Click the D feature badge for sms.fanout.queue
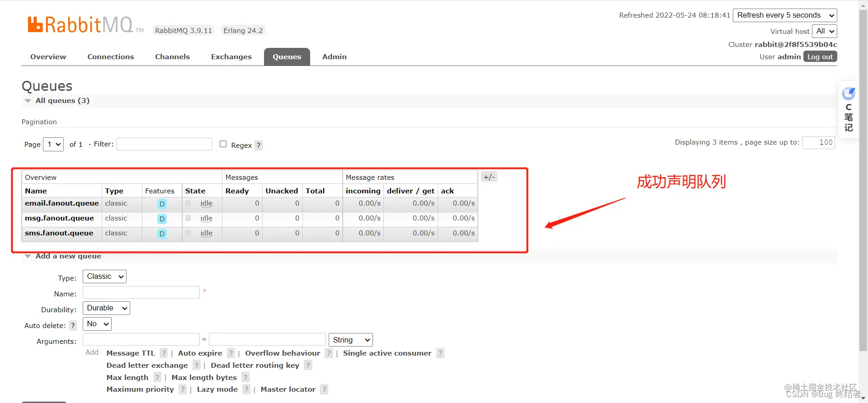 pyautogui.click(x=162, y=234)
